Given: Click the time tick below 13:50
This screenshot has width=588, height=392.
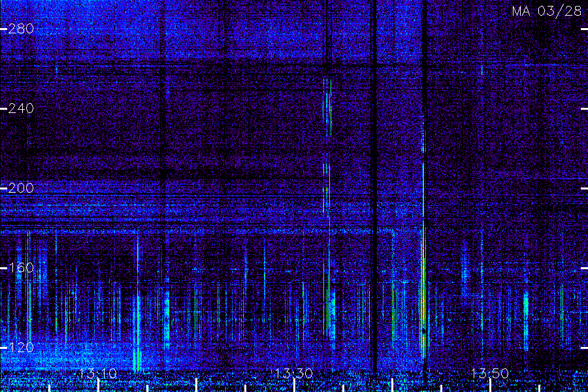Looking at the screenshot, I should click(490, 385).
